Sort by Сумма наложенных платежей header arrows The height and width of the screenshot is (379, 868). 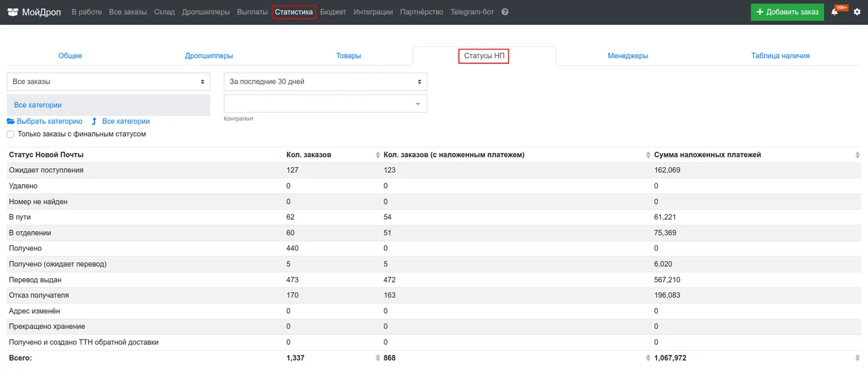coord(857,155)
